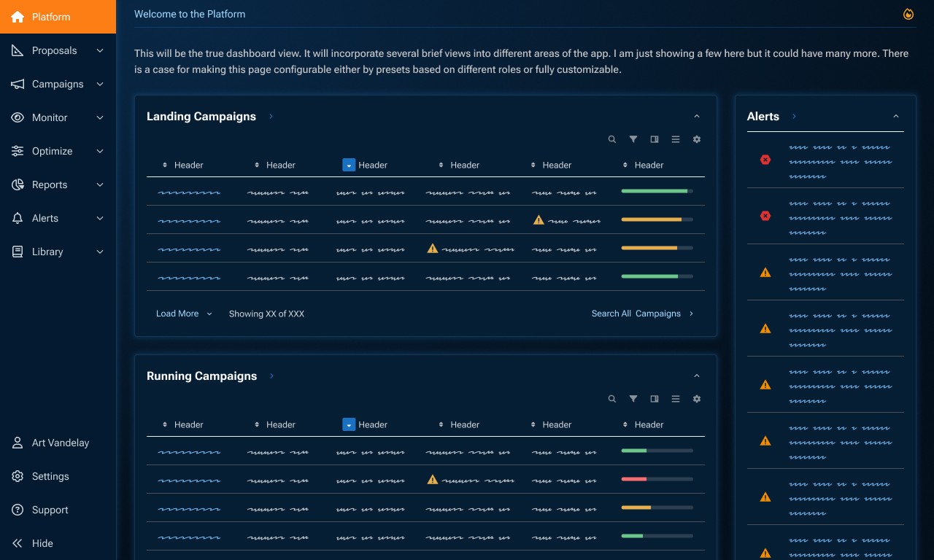934x560 pixels.
Task: Click the Proposals chart icon in the sidebar
Action: 18,50
